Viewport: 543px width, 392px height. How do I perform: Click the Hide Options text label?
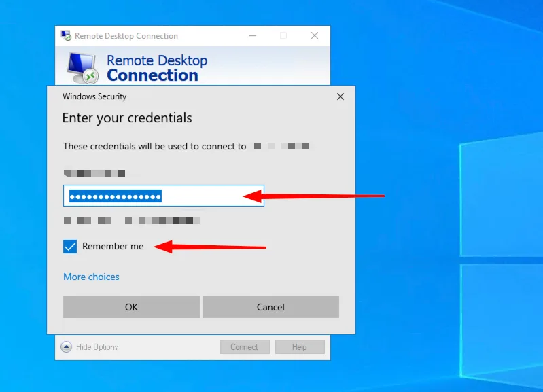click(x=97, y=347)
